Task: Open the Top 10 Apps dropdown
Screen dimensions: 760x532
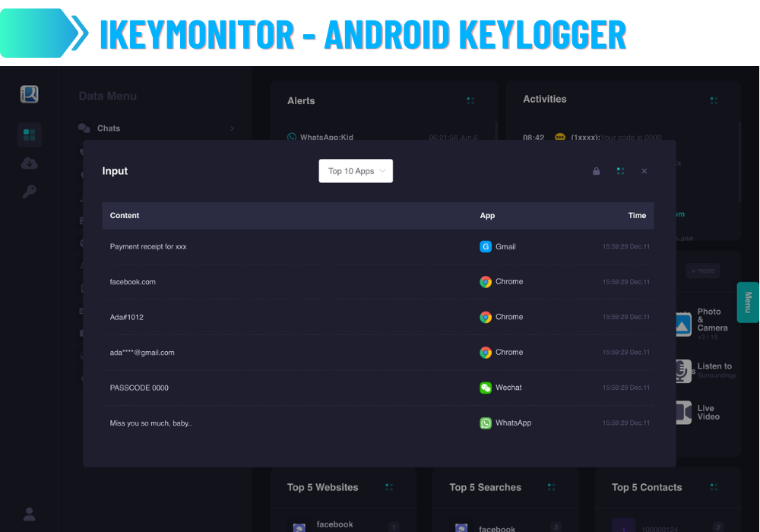Action: (x=356, y=171)
